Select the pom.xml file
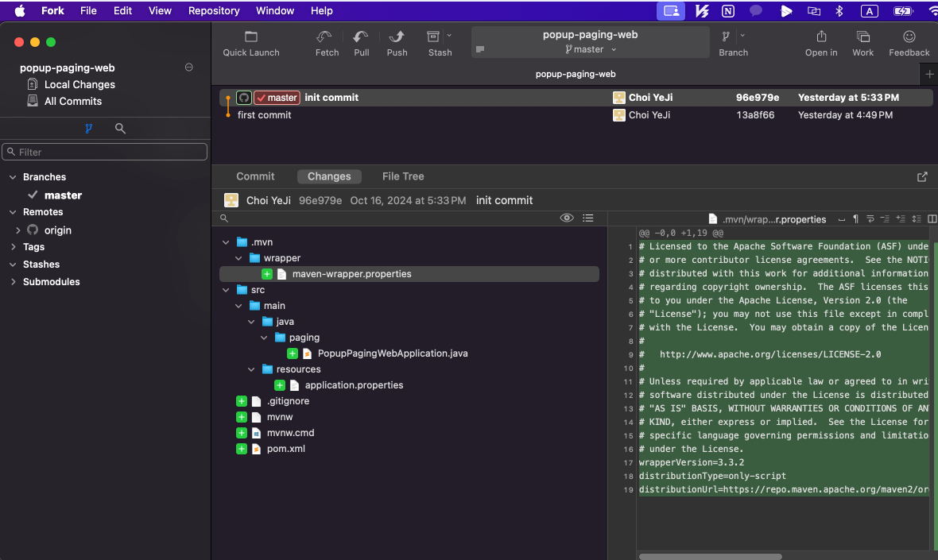Viewport: 938px width, 560px height. pyautogui.click(x=285, y=448)
